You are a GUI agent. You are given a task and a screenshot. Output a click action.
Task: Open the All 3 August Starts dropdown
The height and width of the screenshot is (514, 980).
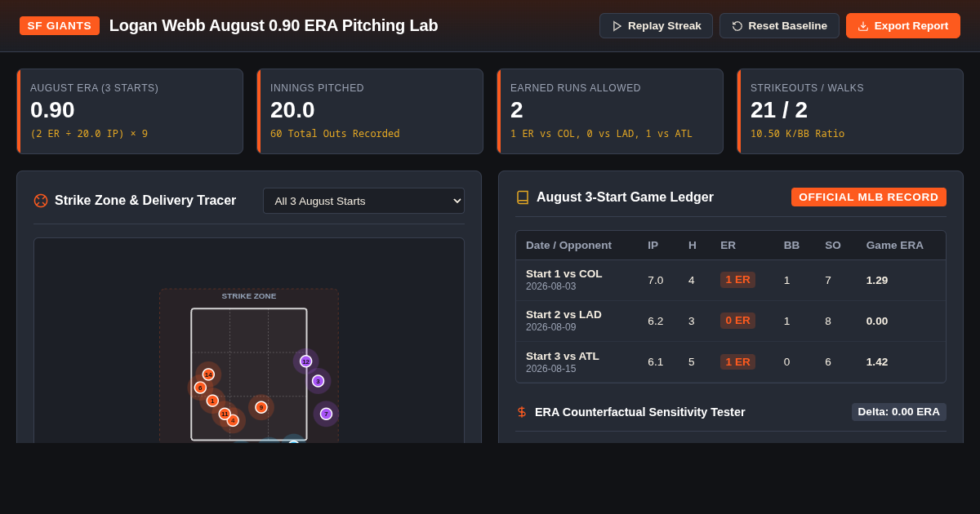coord(363,201)
